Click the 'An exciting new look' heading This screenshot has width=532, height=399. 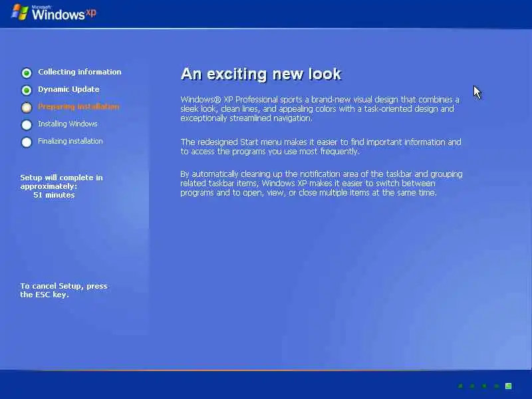tap(261, 74)
